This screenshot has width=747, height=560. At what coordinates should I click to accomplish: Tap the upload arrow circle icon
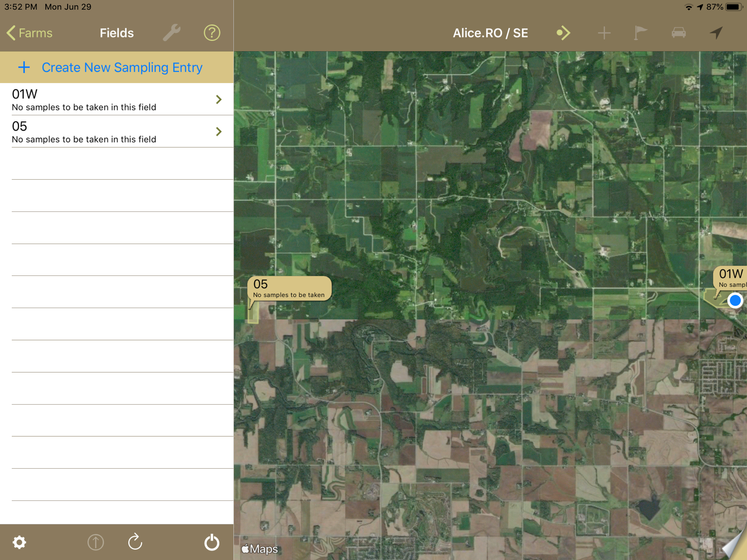pyautogui.click(x=96, y=542)
